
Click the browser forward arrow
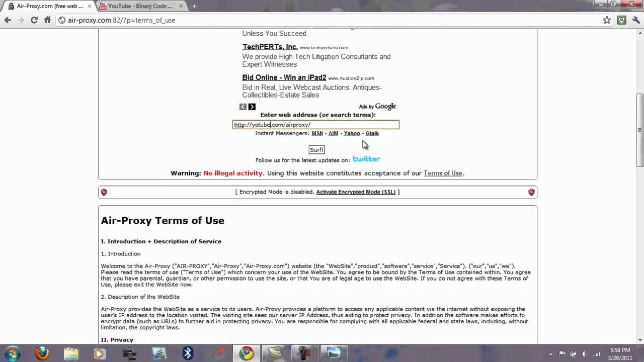(x=21, y=20)
